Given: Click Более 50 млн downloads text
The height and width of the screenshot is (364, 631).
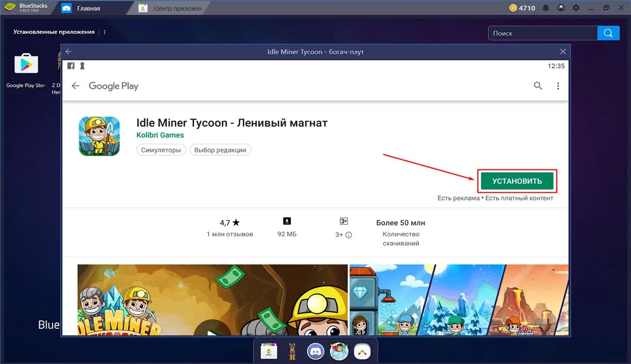Looking at the screenshot, I should click(x=400, y=223).
